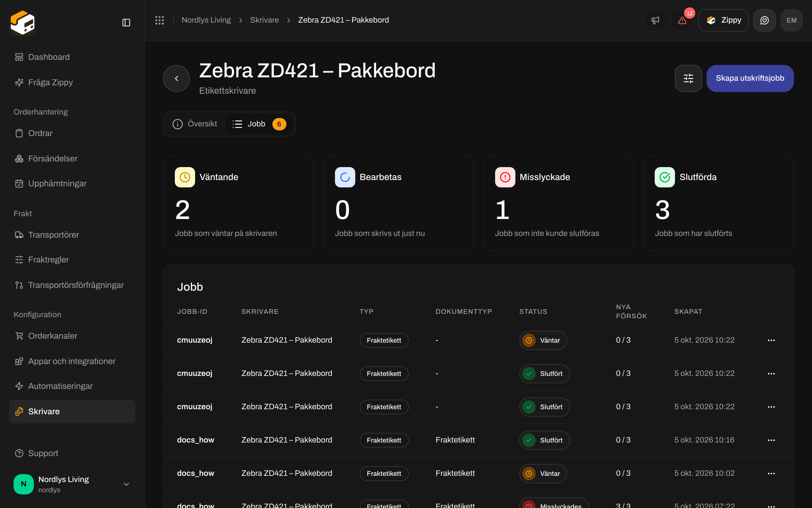Image resolution: width=812 pixels, height=508 pixels.
Task: Click the orange box logo in the sidebar
Action: click(x=23, y=23)
